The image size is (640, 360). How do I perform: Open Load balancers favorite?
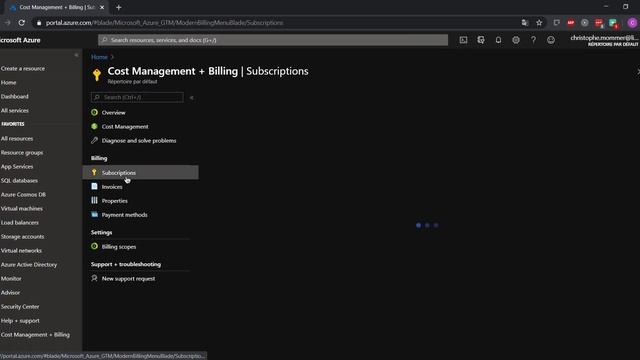(20, 222)
